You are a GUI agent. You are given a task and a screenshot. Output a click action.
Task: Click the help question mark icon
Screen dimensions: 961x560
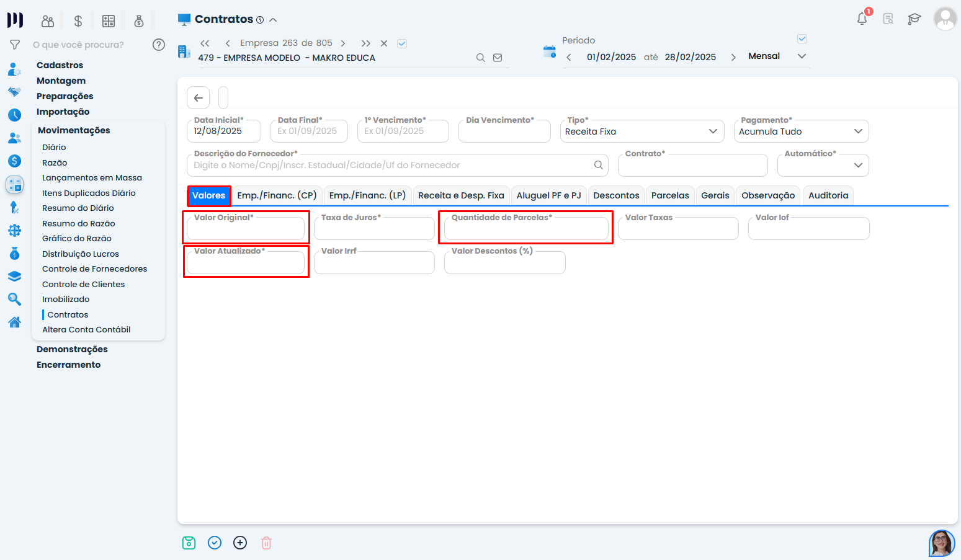[x=159, y=45]
